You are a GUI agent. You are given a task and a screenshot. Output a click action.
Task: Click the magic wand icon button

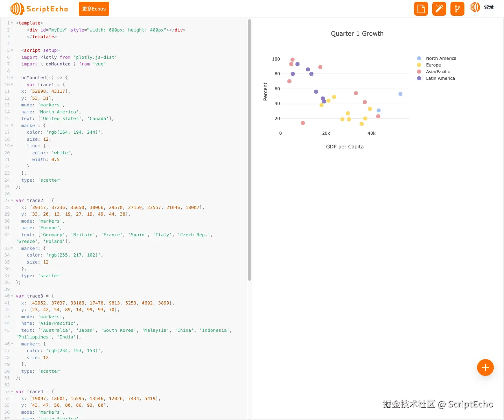point(439,9)
